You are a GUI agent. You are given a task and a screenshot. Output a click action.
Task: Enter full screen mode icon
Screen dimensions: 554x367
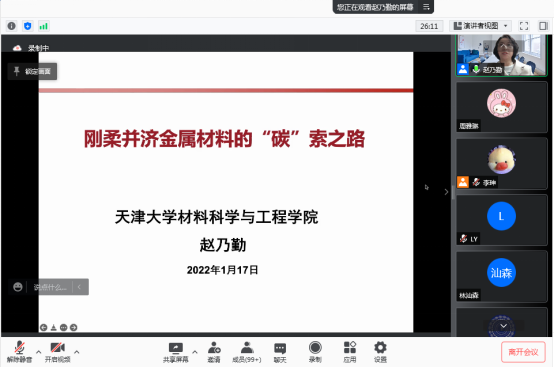524,26
